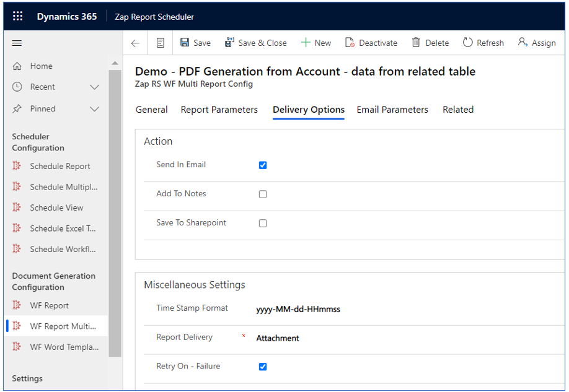Click the Pinned pushpin icon
This screenshot has height=392, width=569.
(x=17, y=108)
